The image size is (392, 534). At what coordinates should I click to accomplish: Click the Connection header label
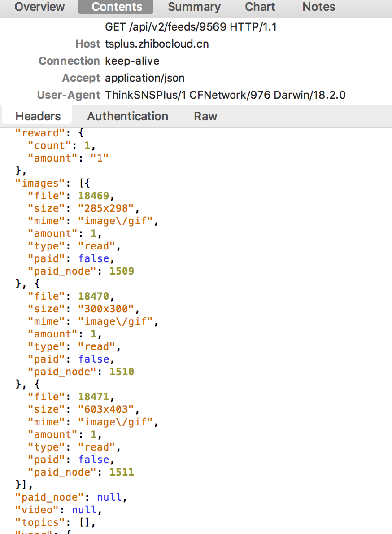[69, 61]
